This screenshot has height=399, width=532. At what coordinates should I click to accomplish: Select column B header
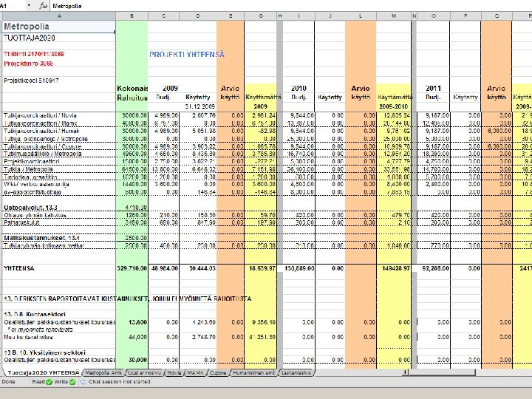pyautogui.click(x=132, y=16)
